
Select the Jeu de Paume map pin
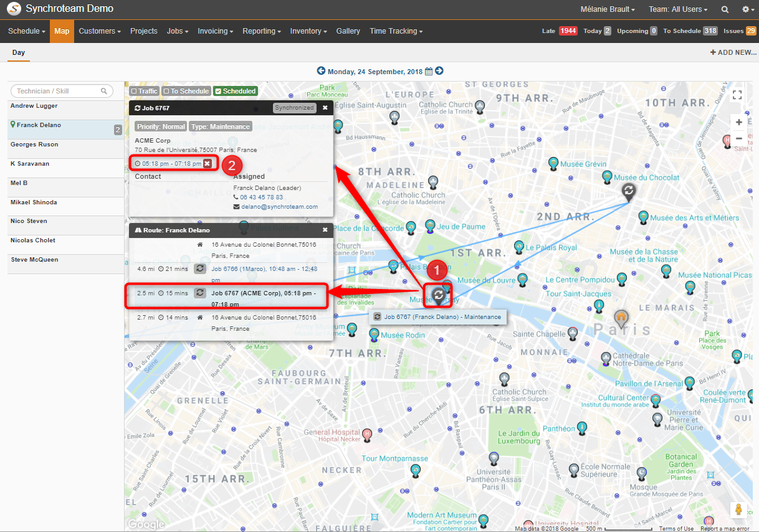(430, 226)
